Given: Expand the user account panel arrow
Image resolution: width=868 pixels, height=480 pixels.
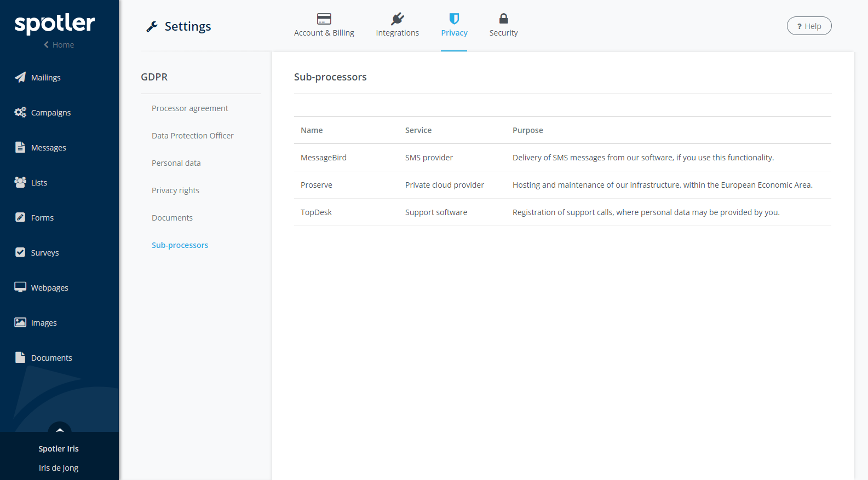Looking at the screenshot, I should click(x=60, y=429).
